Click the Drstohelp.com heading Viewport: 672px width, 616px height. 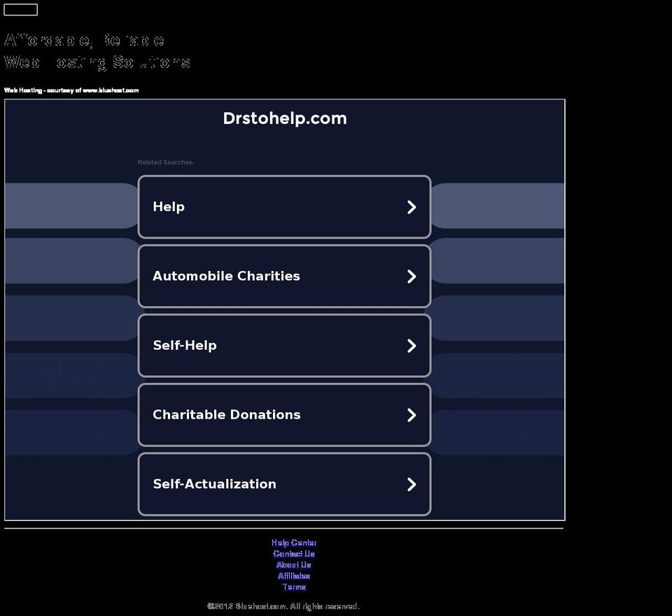coord(285,119)
